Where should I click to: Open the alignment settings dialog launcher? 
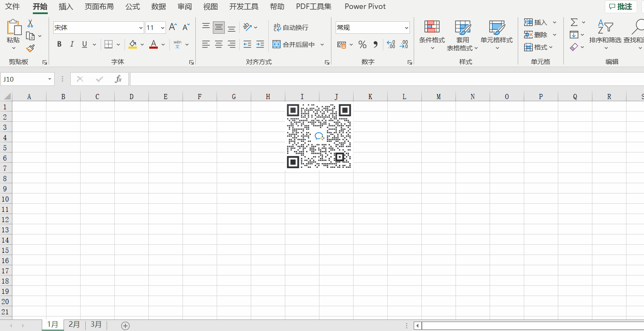327,62
